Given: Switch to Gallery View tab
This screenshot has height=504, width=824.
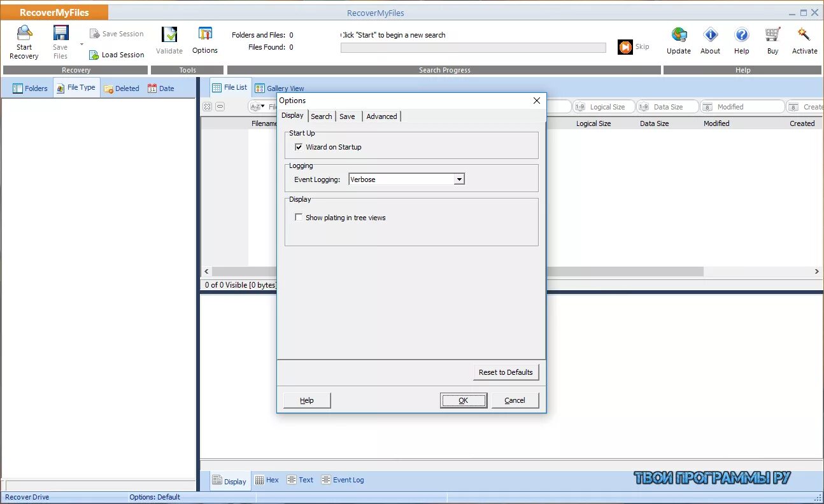Looking at the screenshot, I should tap(280, 88).
